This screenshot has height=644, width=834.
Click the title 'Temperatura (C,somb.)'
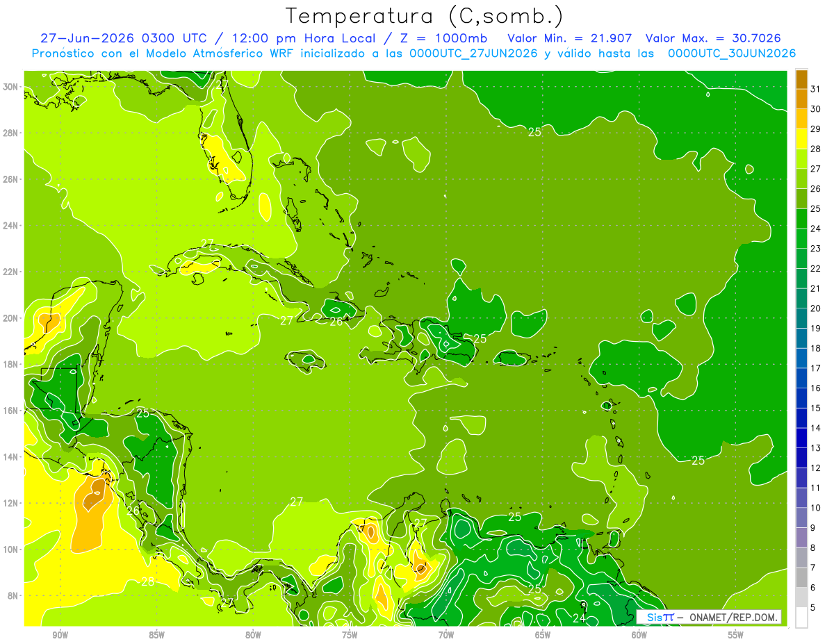coord(425,16)
